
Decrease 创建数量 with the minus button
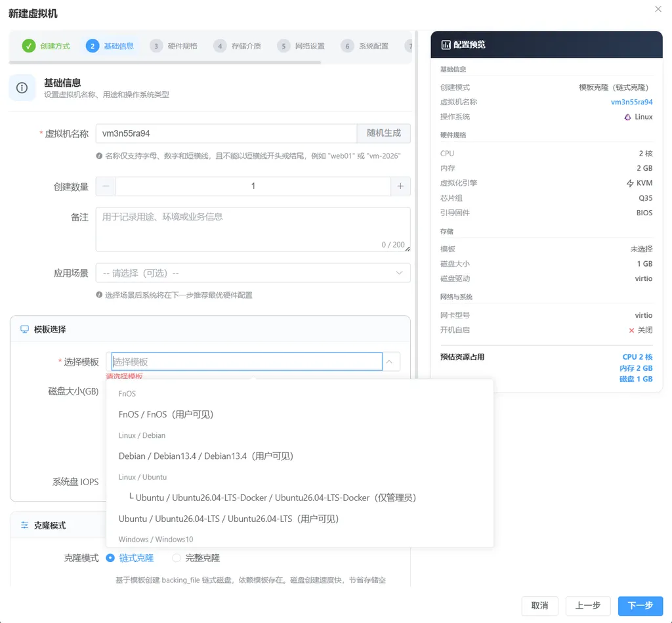106,186
